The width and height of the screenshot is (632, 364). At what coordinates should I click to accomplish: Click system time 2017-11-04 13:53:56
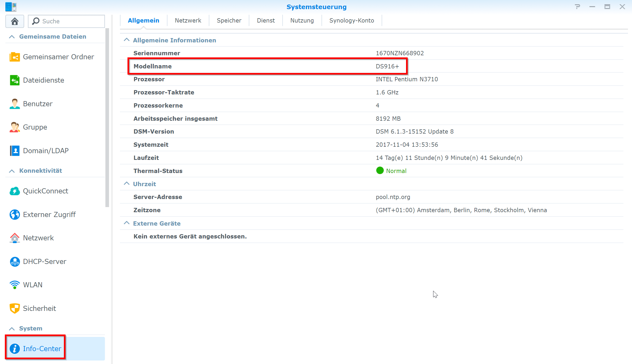coord(407,145)
